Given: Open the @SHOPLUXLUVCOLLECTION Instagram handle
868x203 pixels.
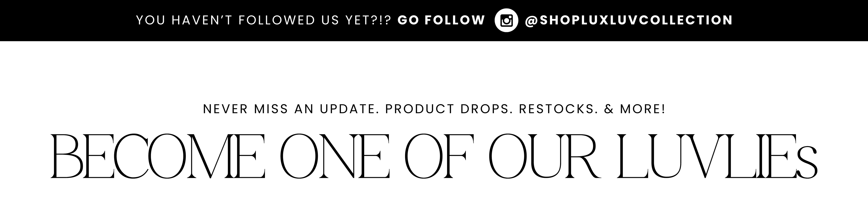Looking at the screenshot, I should click(628, 20).
